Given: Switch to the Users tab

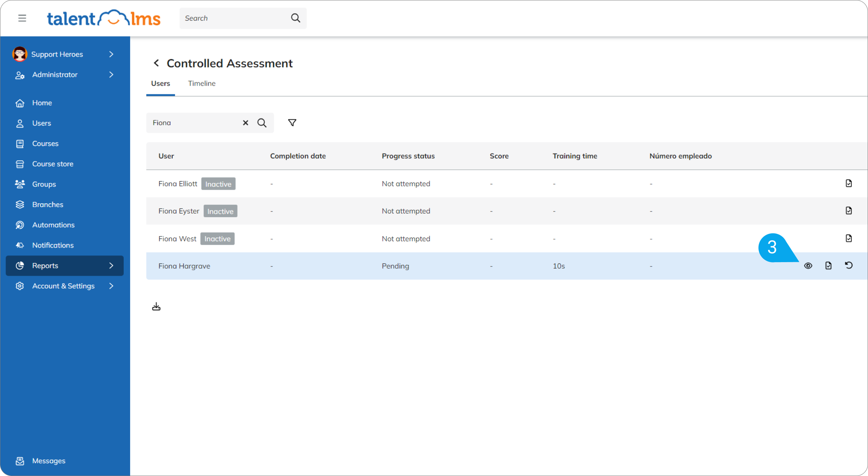Looking at the screenshot, I should coord(161,84).
